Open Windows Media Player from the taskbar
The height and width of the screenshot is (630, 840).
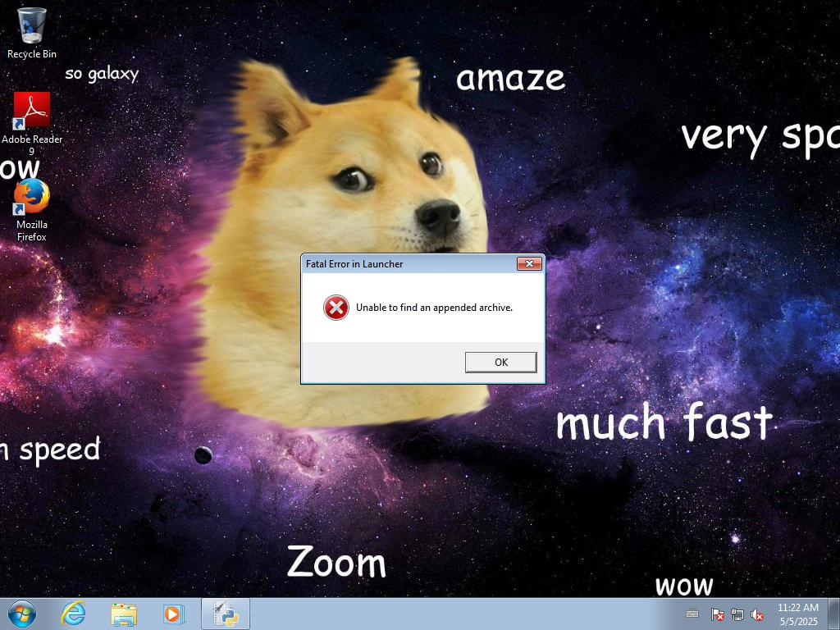pyautogui.click(x=174, y=614)
